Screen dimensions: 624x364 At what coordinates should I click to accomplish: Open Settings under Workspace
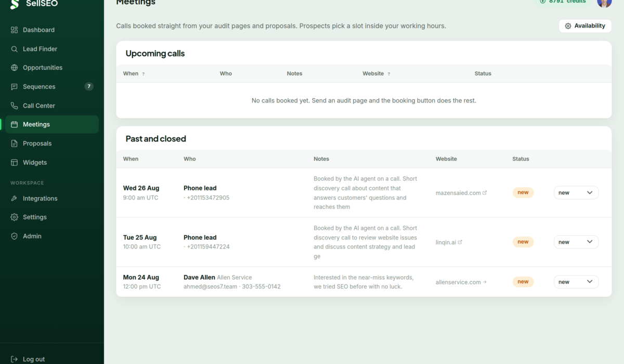coord(52,217)
